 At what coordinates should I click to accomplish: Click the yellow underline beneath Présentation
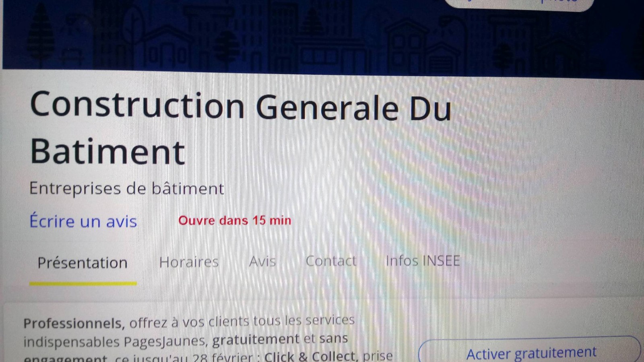(83, 284)
